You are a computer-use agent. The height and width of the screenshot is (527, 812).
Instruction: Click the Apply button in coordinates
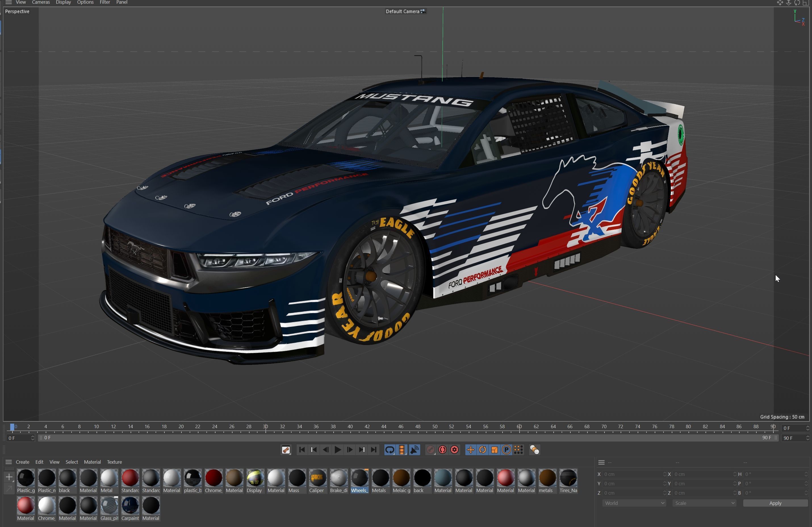pyautogui.click(x=775, y=503)
